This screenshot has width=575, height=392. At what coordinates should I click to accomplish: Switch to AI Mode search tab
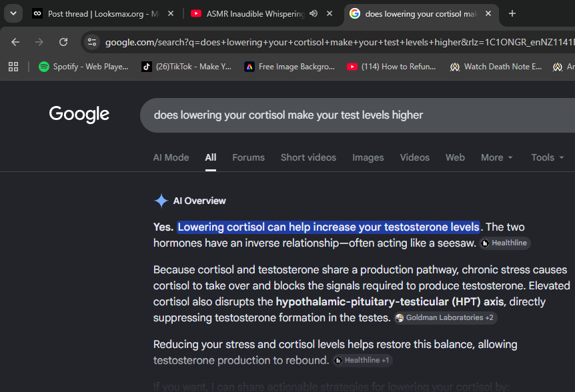pyautogui.click(x=171, y=157)
